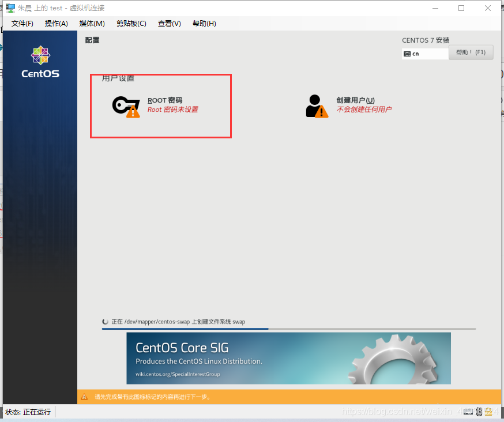Click the '配置' heading
Viewport: 504px width, 422px height.
(92, 40)
